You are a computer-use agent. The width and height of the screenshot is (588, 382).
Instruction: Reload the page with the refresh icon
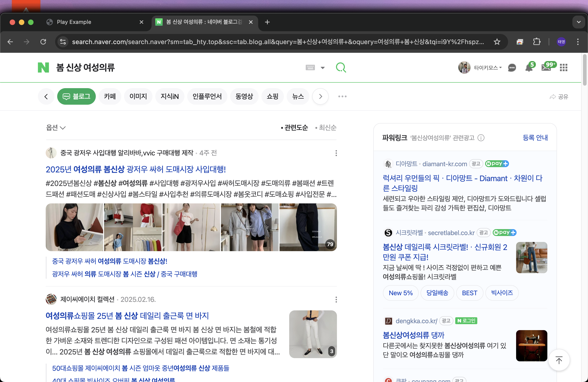click(43, 42)
